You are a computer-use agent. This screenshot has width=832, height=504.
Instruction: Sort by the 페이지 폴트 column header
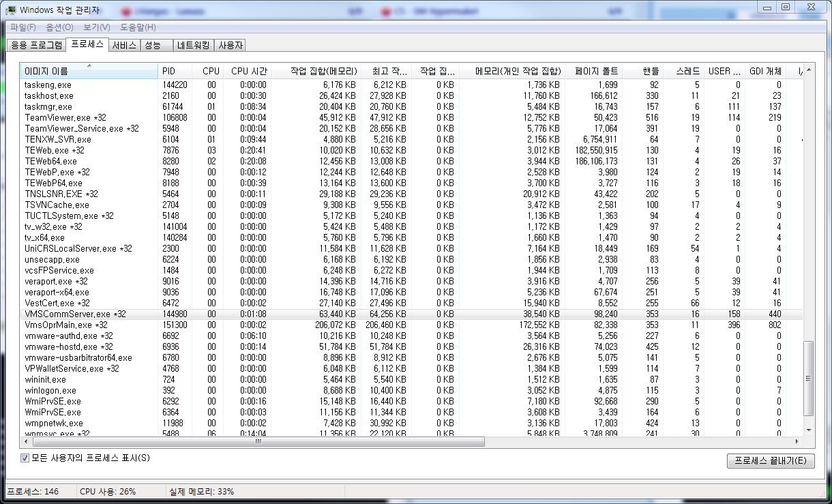pos(593,72)
